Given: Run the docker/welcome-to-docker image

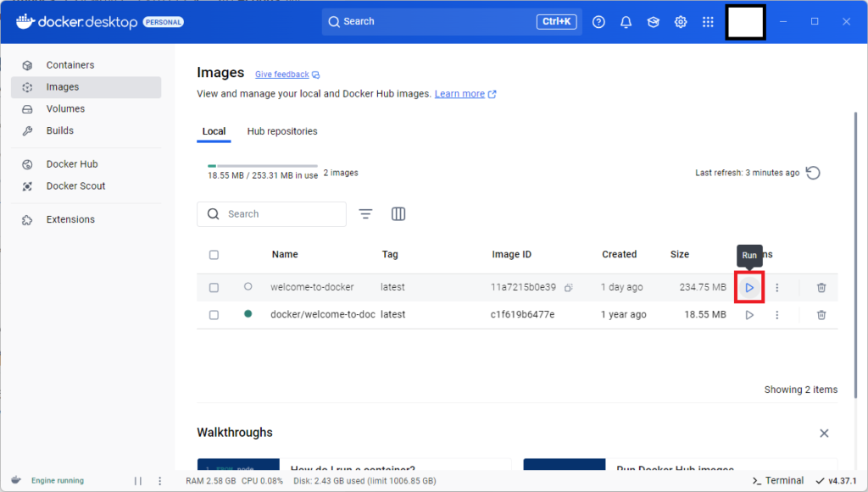Looking at the screenshot, I should (749, 314).
